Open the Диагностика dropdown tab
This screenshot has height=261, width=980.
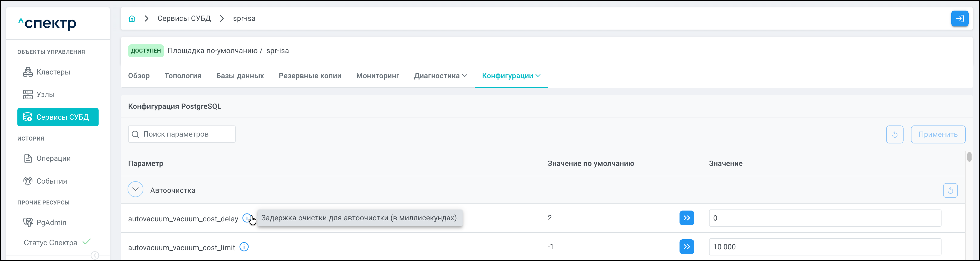(x=440, y=76)
